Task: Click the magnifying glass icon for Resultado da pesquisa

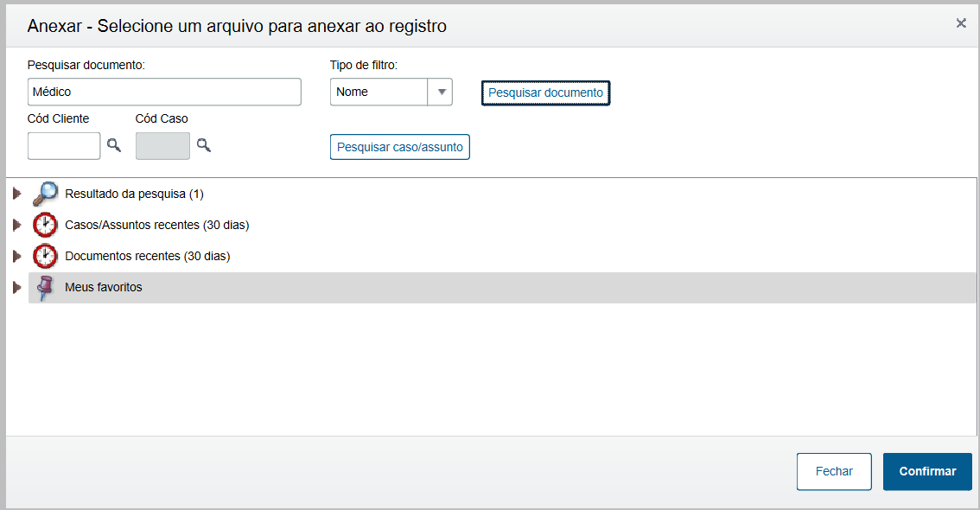Action: coord(46,194)
